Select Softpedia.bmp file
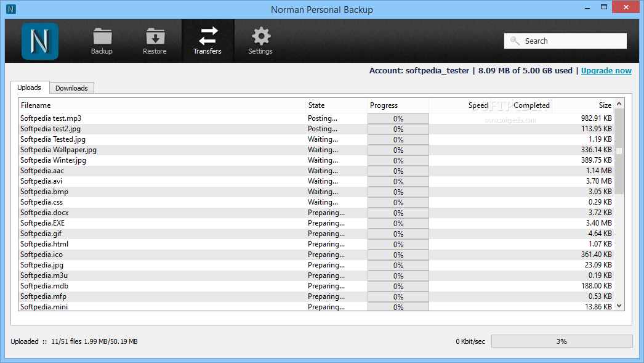 [x=44, y=192]
